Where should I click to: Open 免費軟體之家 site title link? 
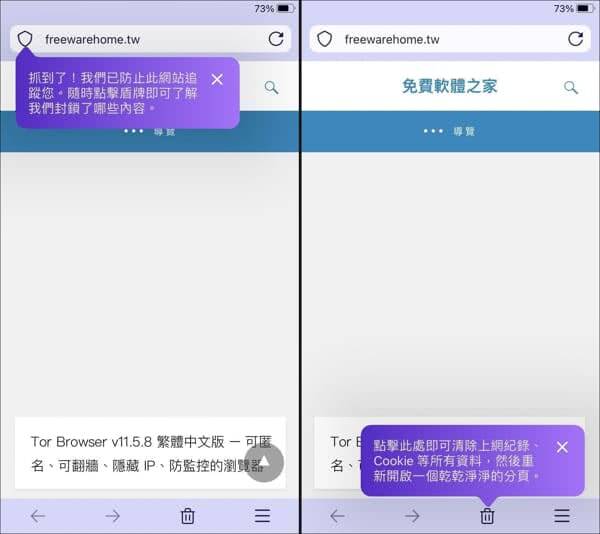[450, 86]
